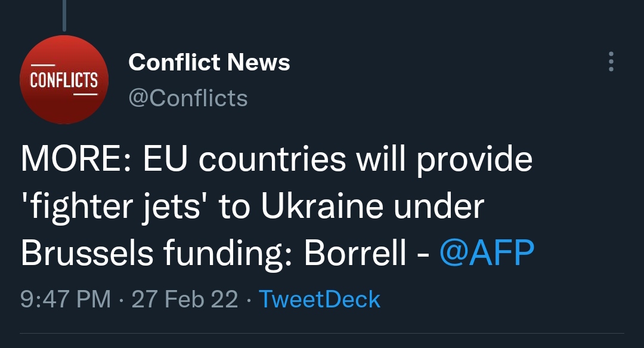Click the horizontal divider below the tweet
Screen dimensions: 644x348
322,333
